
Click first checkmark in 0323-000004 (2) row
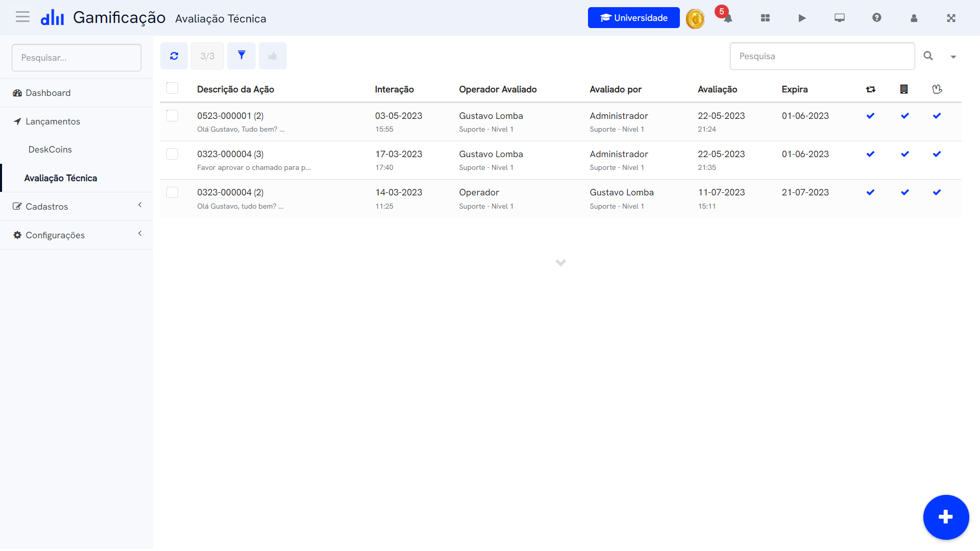(x=870, y=192)
